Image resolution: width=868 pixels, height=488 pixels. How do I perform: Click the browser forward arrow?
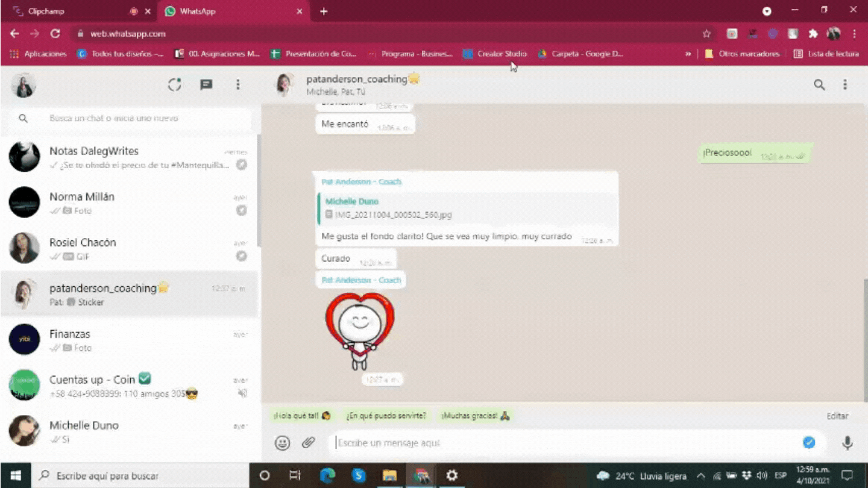click(x=34, y=34)
